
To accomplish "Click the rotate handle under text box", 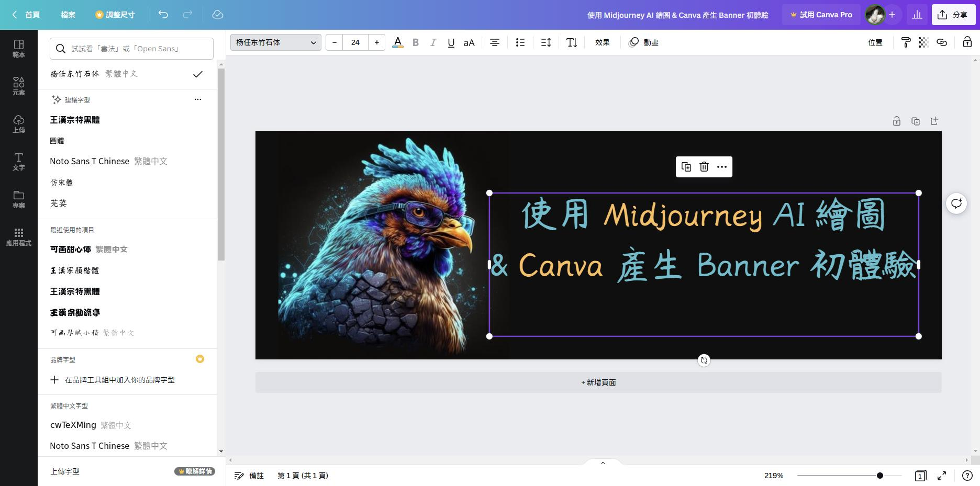I will pyautogui.click(x=704, y=360).
